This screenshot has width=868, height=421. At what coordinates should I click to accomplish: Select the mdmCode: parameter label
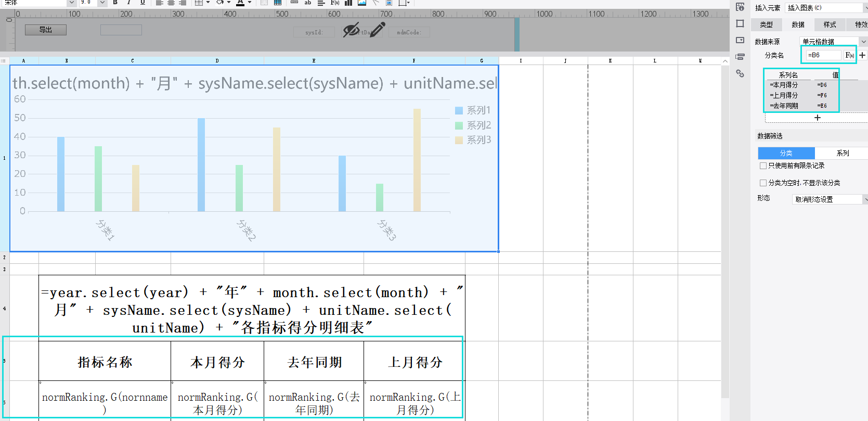pos(409,32)
